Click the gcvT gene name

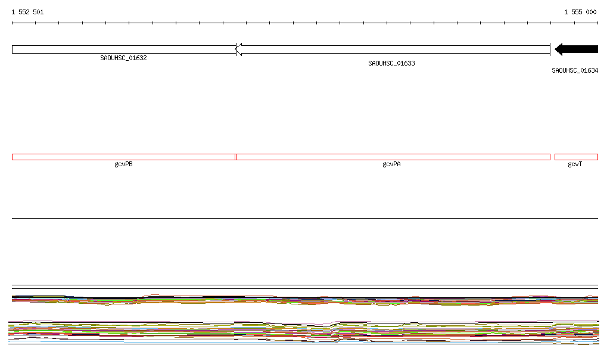point(575,164)
